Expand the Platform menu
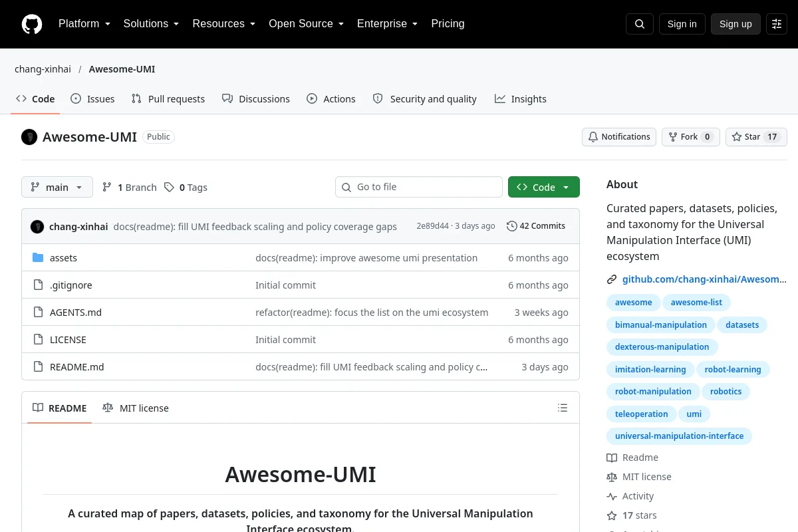The width and height of the screenshot is (798, 532). coord(84,24)
